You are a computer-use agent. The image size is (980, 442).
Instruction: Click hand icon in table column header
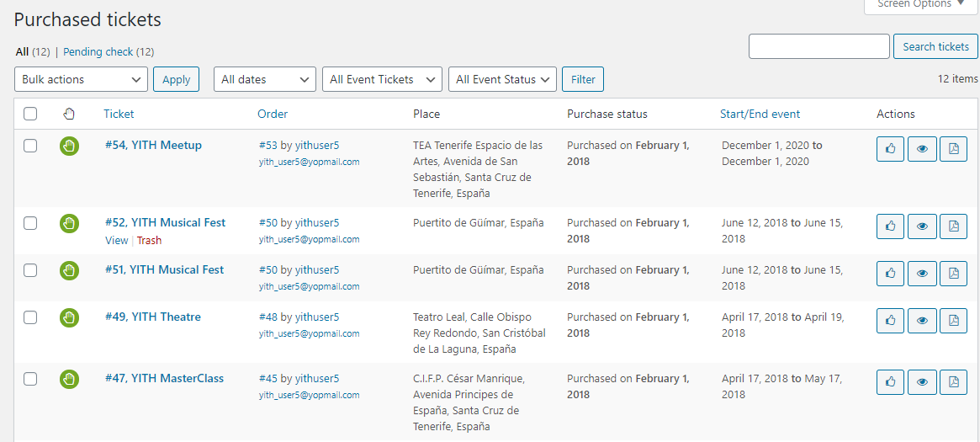(69, 114)
